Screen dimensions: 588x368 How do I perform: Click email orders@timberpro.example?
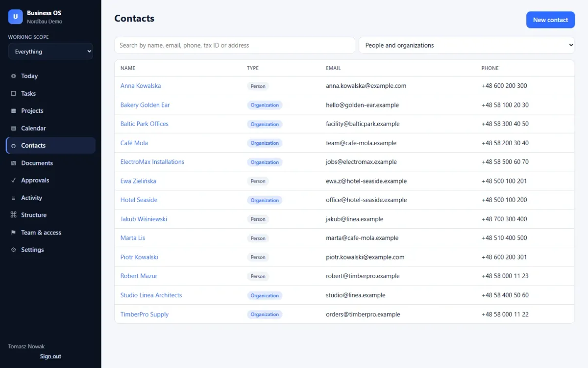[363, 315]
